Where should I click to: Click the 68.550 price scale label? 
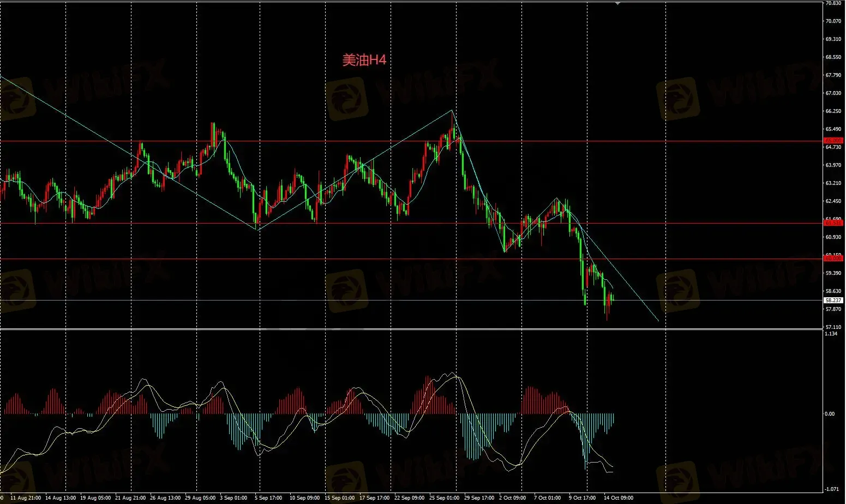click(833, 57)
